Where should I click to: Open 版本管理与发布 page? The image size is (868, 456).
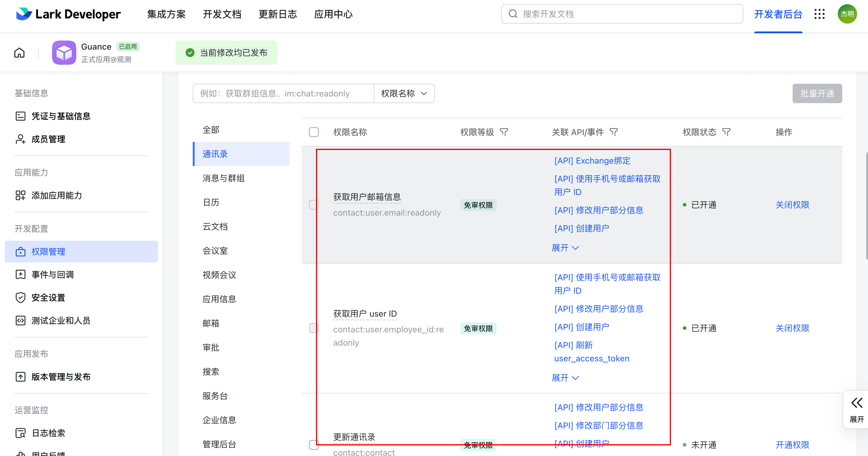point(61,377)
